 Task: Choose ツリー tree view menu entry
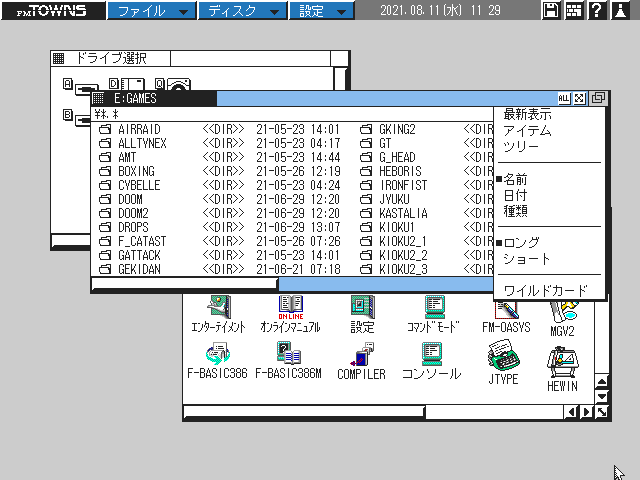pos(521,146)
